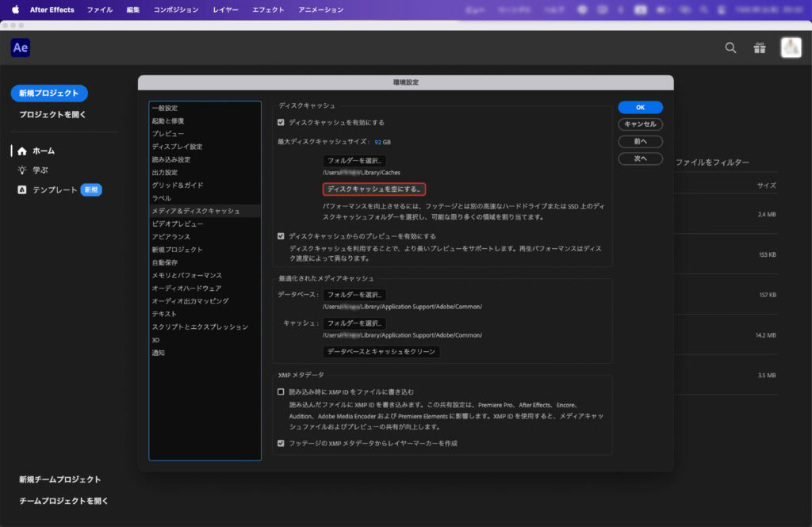The image size is (812, 527).
Task: Click the gift box icon
Action: pos(760,48)
